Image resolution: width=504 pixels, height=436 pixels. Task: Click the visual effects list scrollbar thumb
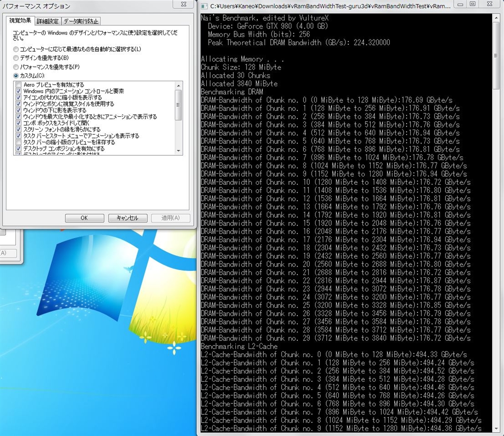179,105
